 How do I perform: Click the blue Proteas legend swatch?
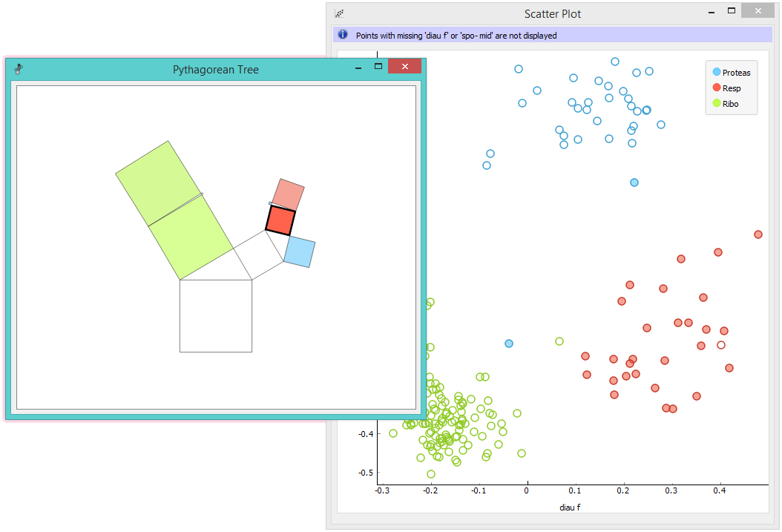point(715,72)
